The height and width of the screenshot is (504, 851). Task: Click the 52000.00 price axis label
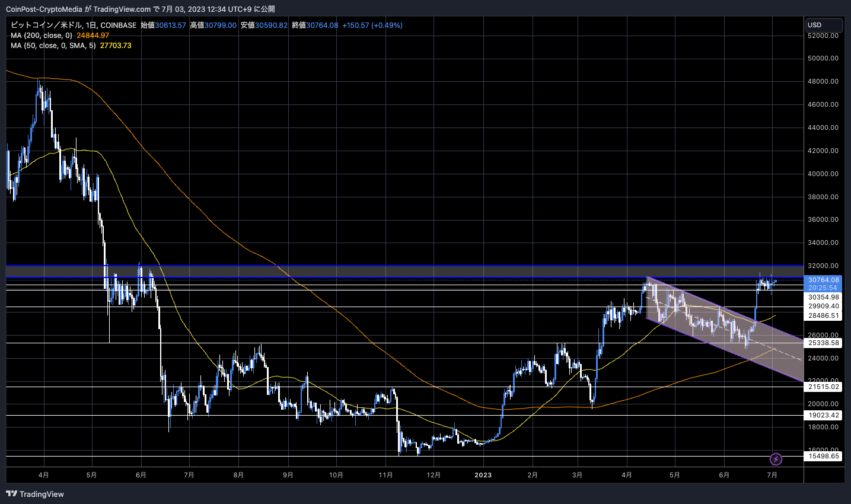click(823, 36)
